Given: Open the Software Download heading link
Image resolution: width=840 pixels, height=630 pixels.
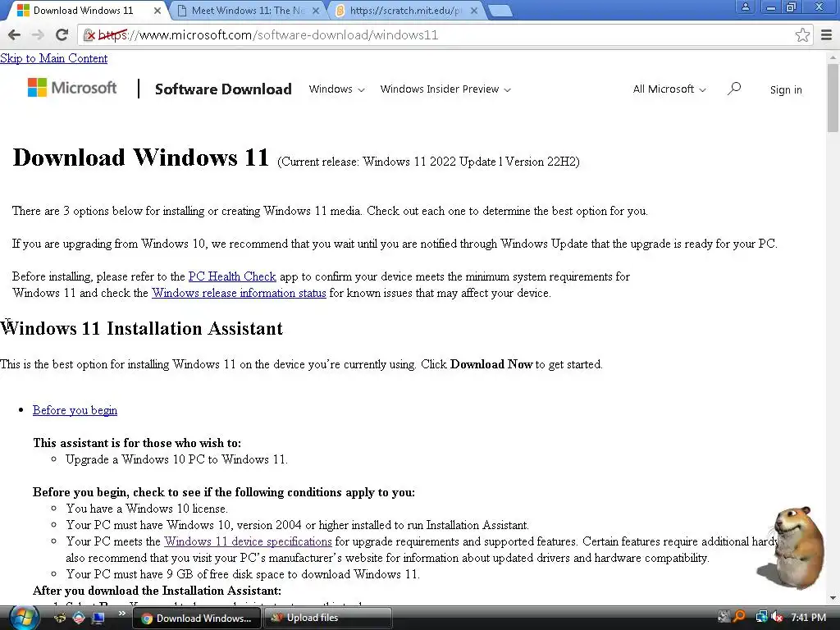Looking at the screenshot, I should click(x=223, y=89).
